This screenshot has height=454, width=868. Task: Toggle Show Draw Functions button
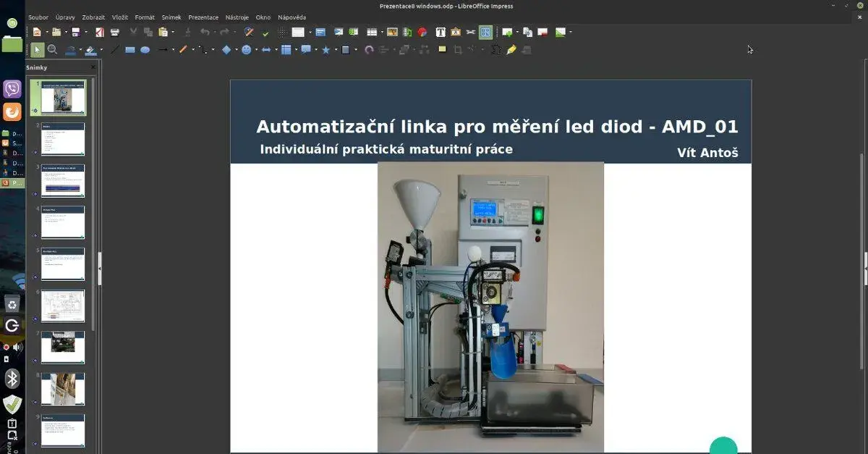pos(486,32)
